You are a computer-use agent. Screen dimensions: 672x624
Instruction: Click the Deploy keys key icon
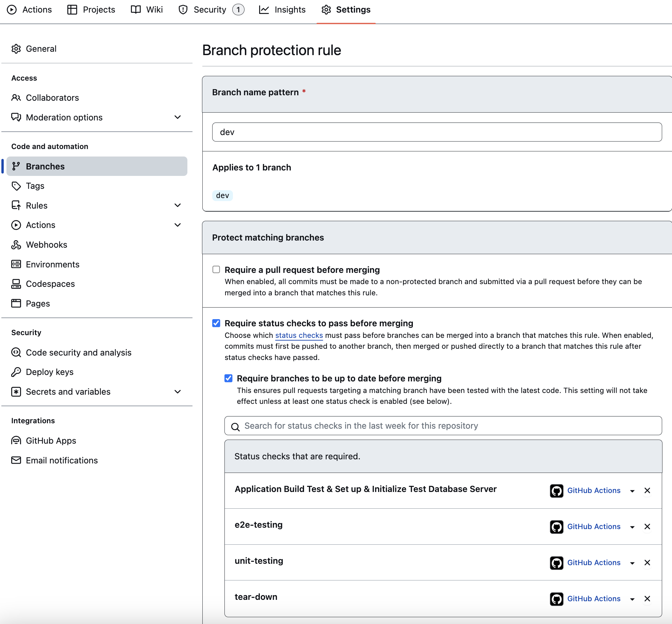tap(16, 372)
